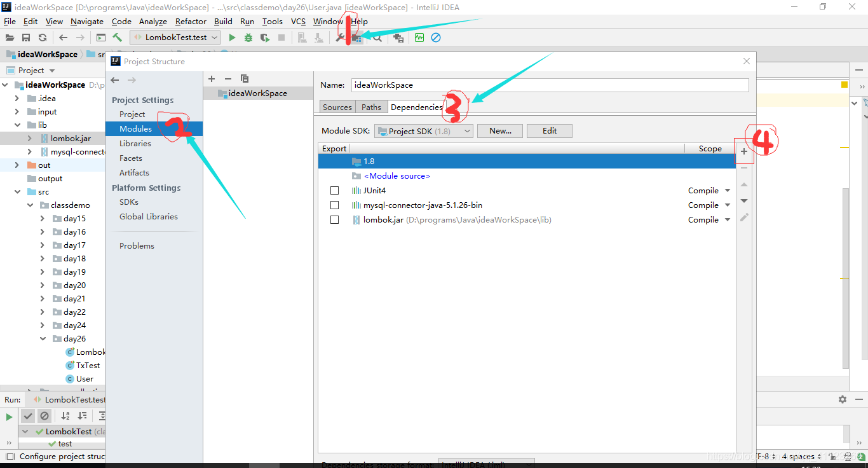Move the dependency down with the arrow icon
Screen dimensions: 868x468
744,201
